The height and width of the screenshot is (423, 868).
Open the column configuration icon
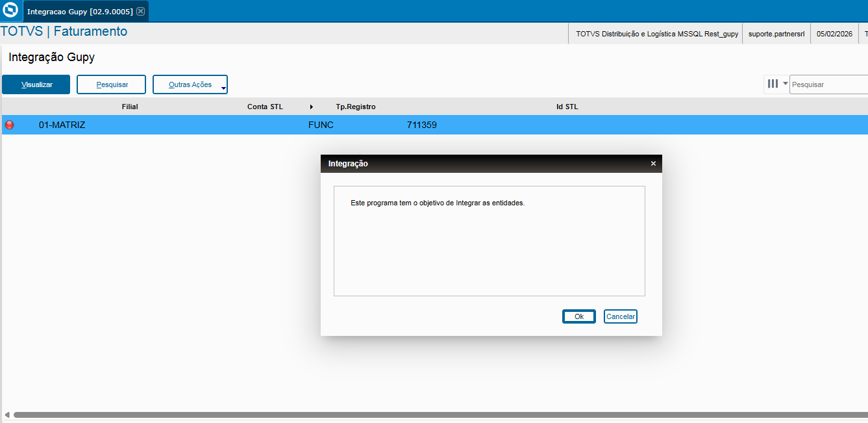click(773, 84)
